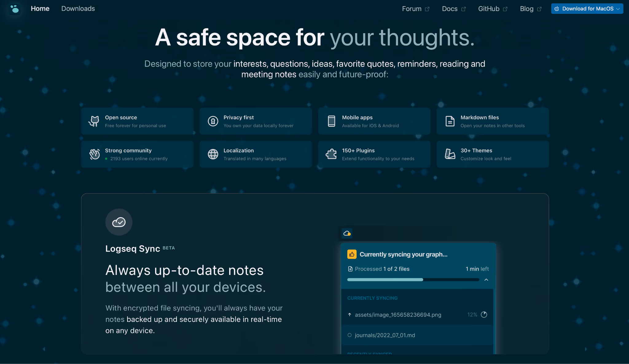Open the Home nav tab
Image resolution: width=629 pixels, height=364 pixels.
click(40, 9)
